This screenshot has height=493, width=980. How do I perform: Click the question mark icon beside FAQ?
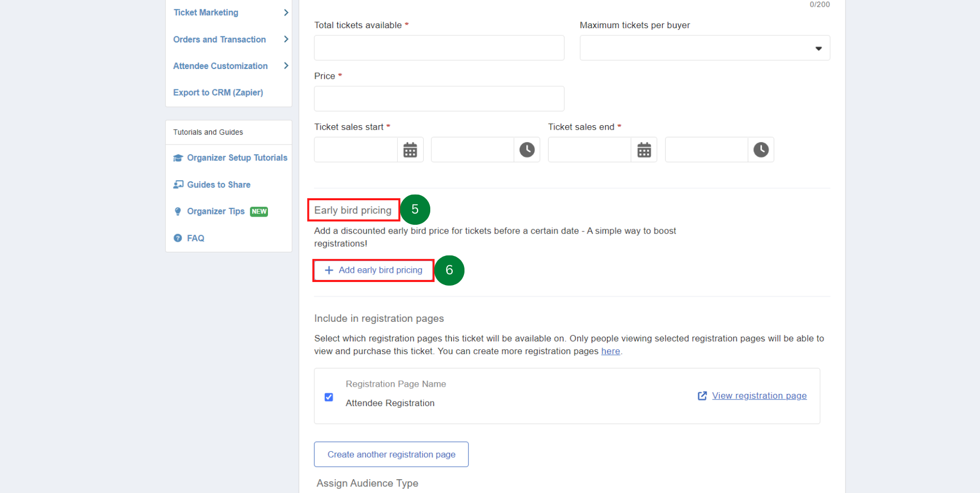(x=177, y=238)
